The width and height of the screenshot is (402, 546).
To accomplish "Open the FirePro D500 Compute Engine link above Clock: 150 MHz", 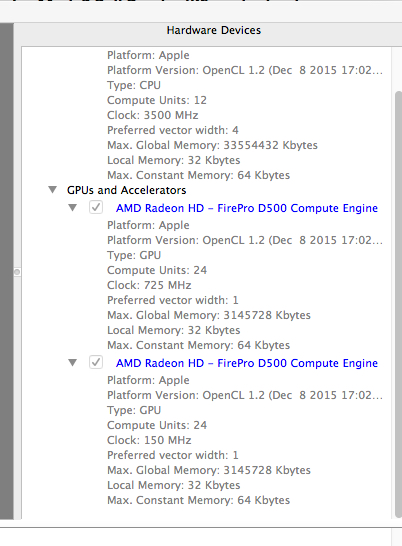I will tap(247, 363).
